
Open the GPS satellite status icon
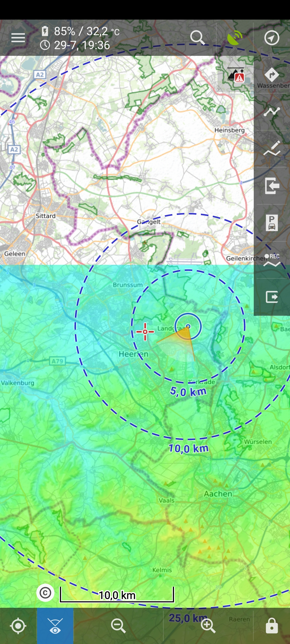point(235,38)
